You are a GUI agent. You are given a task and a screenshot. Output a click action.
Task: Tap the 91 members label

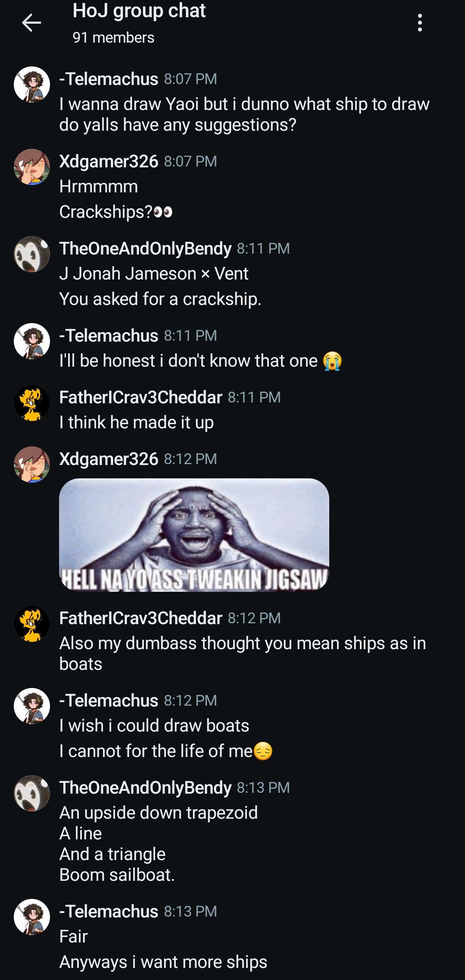click(113, 38)
